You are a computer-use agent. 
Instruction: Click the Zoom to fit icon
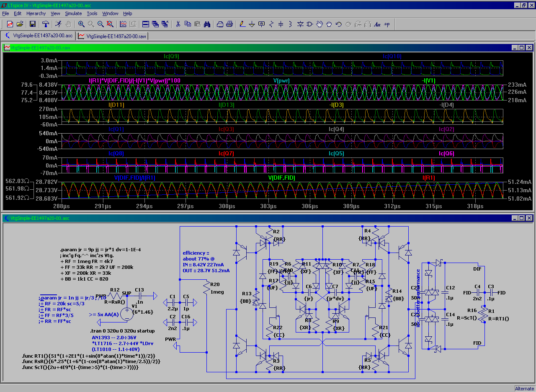(110, 24)
